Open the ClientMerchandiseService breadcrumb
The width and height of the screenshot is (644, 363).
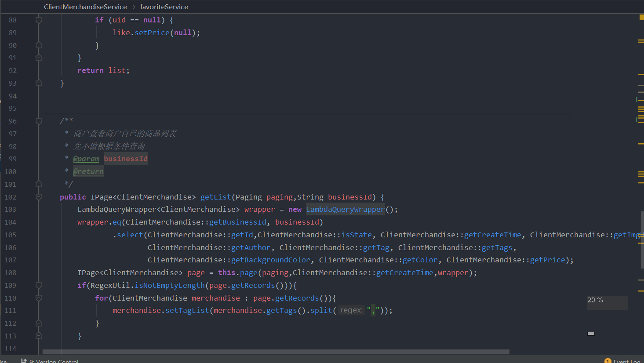tap(85, 7)
